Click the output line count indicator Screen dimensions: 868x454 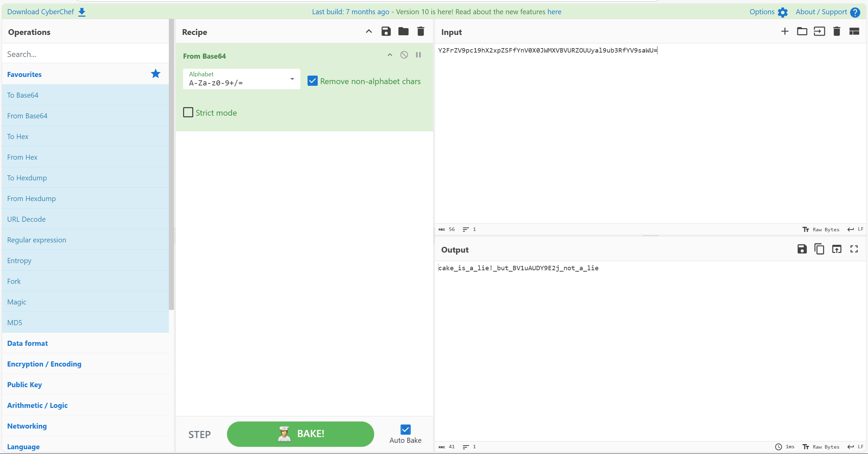[469, 447]
